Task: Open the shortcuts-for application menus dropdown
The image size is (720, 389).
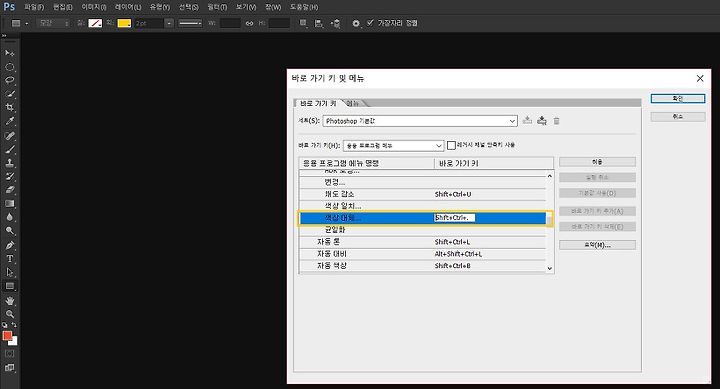Action: (394, 146)
